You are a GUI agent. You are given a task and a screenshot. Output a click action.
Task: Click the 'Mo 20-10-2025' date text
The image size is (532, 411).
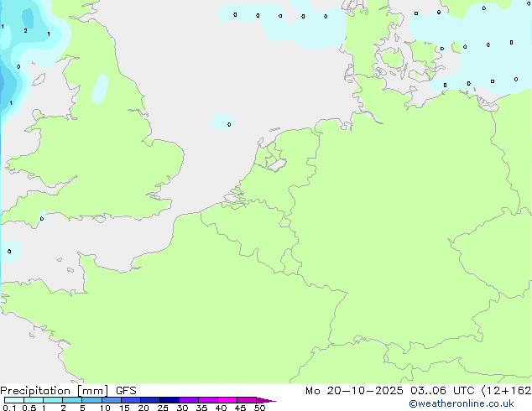(x=354, y=391)
